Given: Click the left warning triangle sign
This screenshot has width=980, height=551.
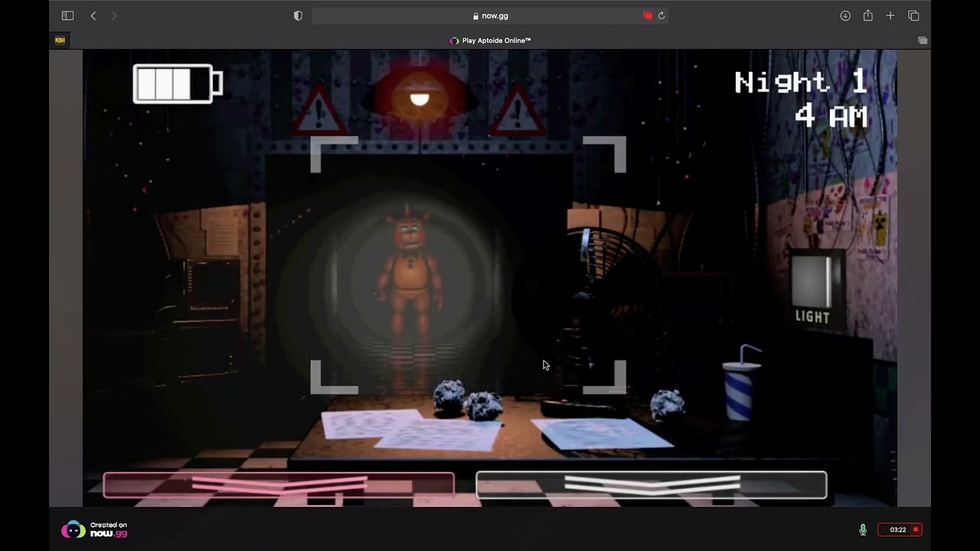Looking at the screenshot, I should (321, 110).
